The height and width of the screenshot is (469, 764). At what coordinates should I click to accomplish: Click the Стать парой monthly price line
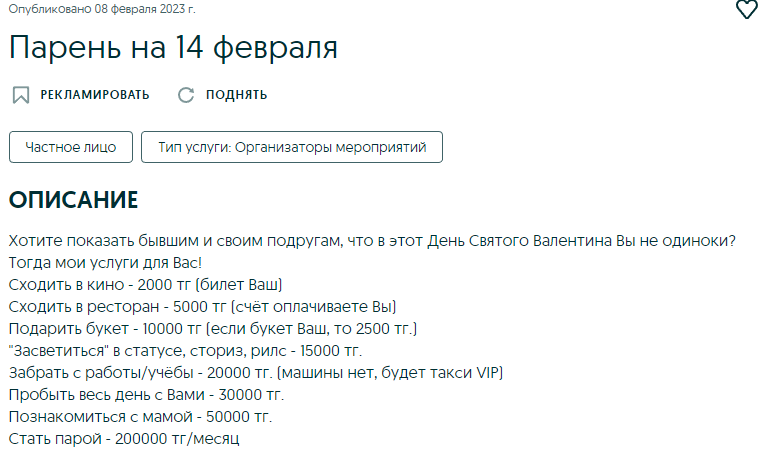point(124,439)
